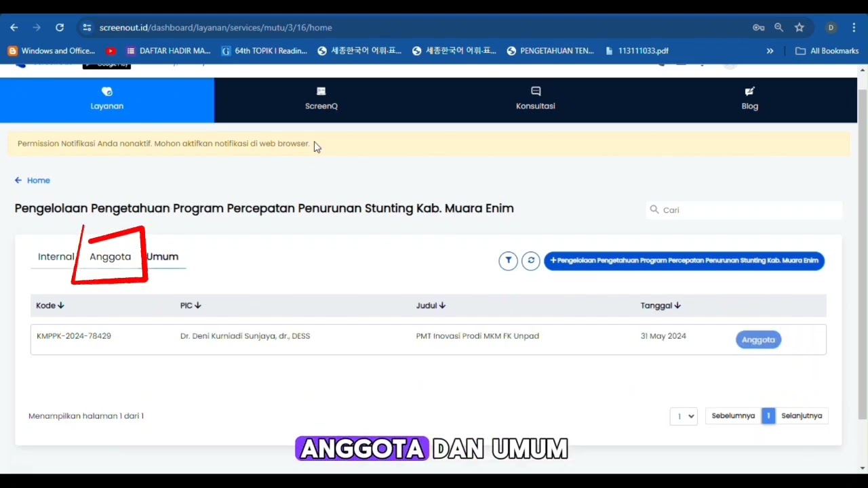Image resolution: width=868 pixels, height=488 pixels.
Task: Switch to the Internal tab
Action: tap(56, 257)
